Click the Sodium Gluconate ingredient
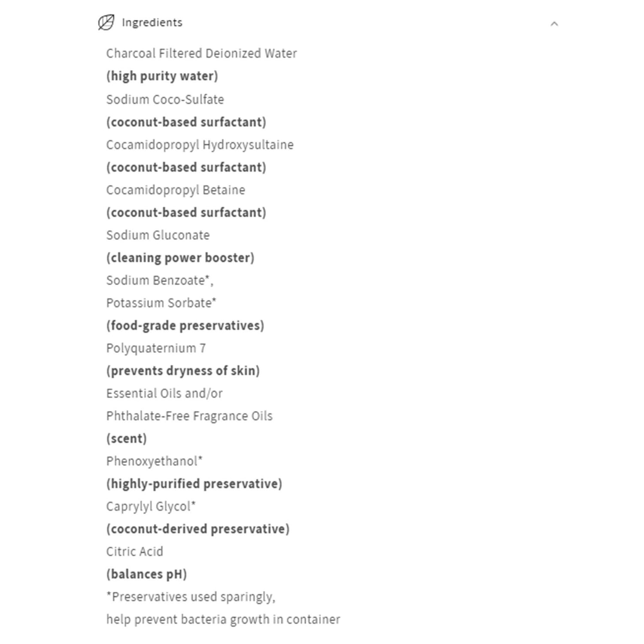 [158, 235]
